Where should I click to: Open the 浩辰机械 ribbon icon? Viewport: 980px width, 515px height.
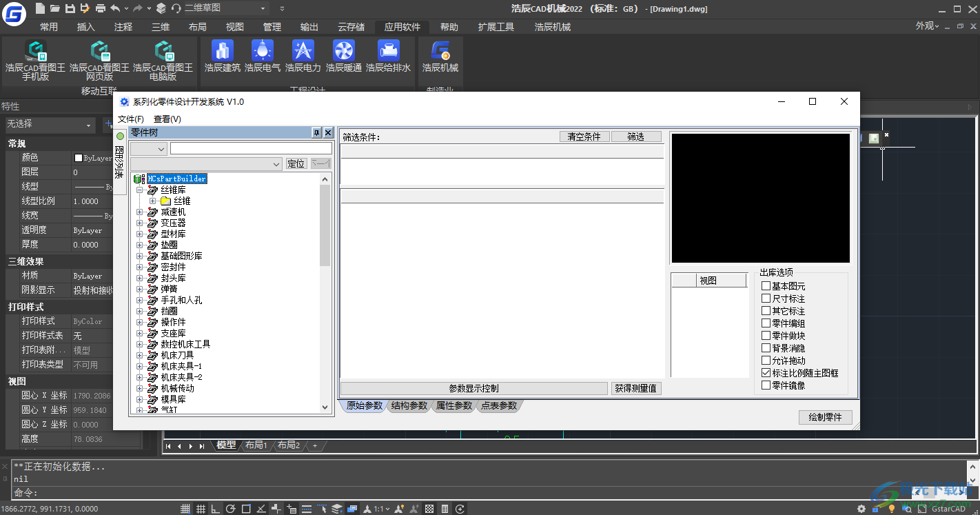pos(440,51)
